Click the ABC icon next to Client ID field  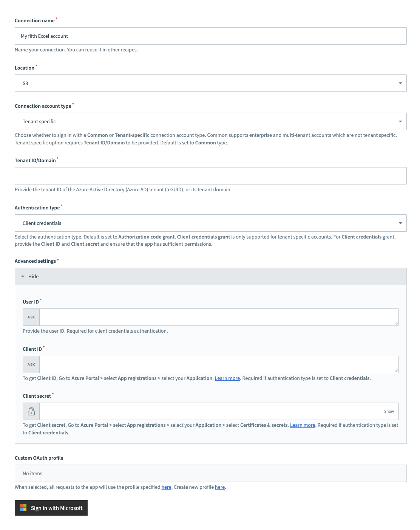click(x=31, y=364)
